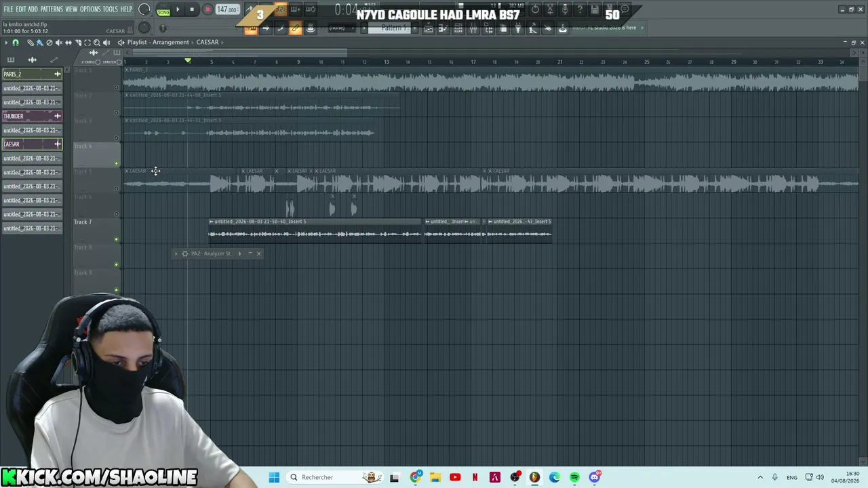
Task: Open the news item dropdown arrow
Action: [642, 28]
